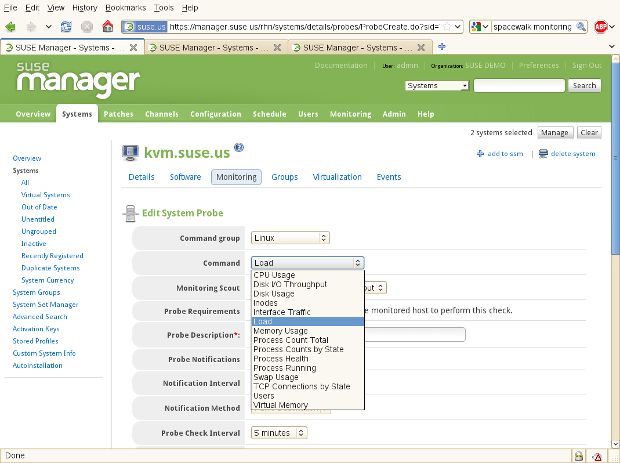Close the third SUSE Manager tab
The width and height of the screenshot is (620, 463).
[422, 47]
